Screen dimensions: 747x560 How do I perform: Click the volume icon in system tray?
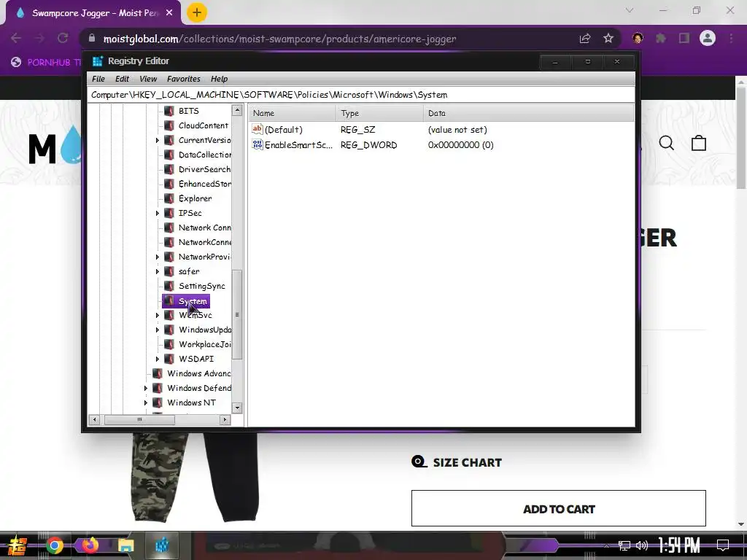pos(642,545)
